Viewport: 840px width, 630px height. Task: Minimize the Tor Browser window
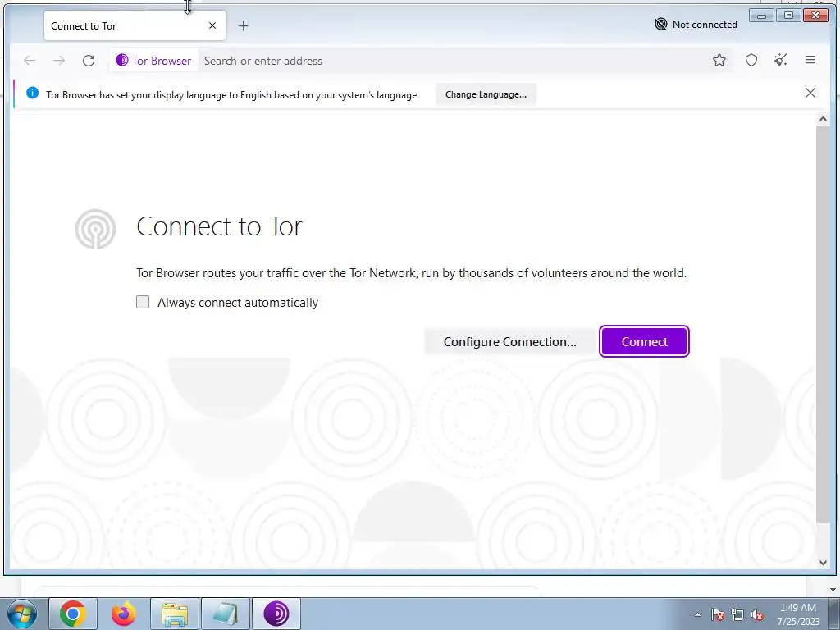point(761,15)
